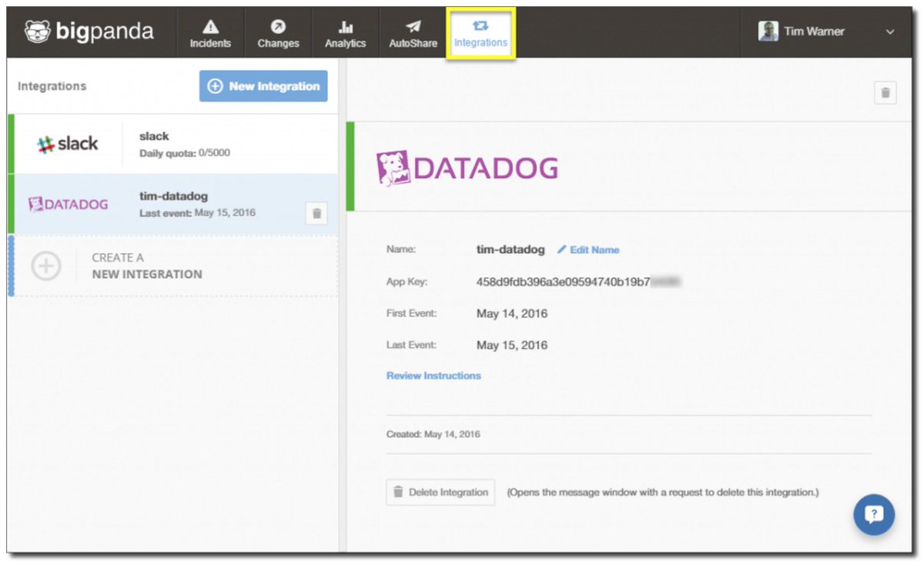
Task: Open the Review Instructions link
Action: pyautogui.click(x=434, y=376)
